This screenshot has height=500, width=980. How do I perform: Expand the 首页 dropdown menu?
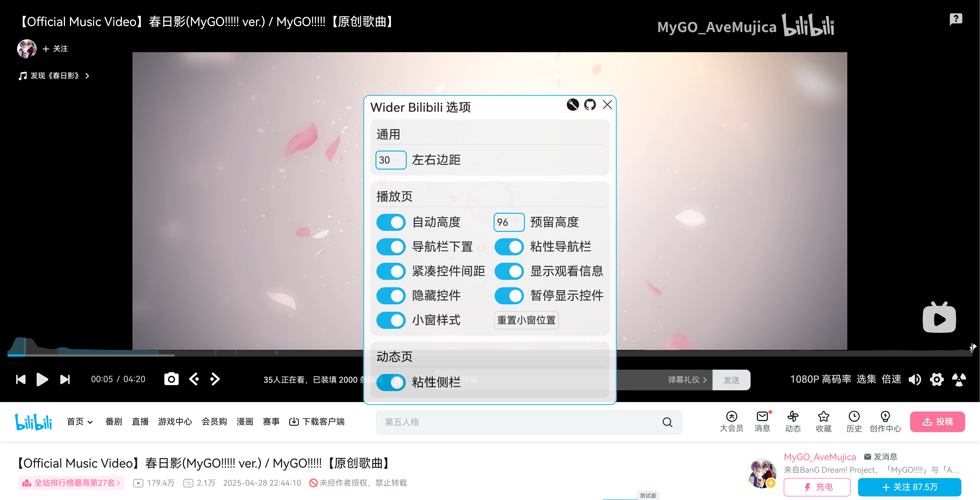(x=80, y=422)
